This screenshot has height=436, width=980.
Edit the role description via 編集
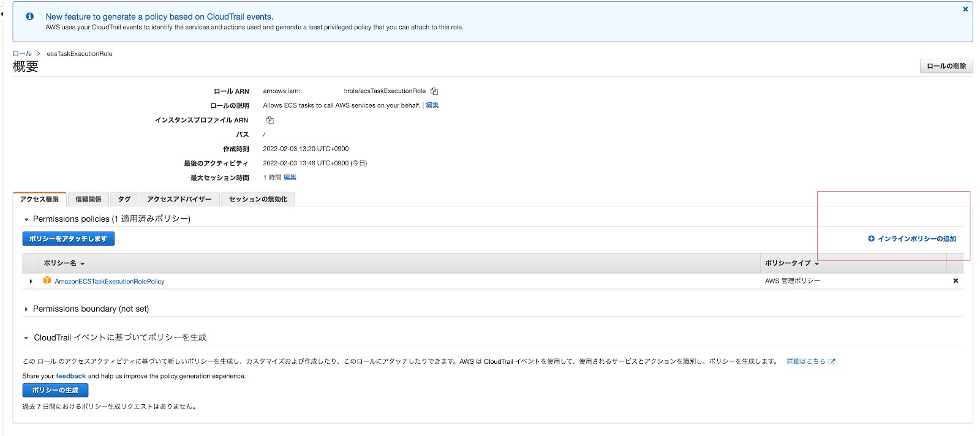tap(432, 105)
